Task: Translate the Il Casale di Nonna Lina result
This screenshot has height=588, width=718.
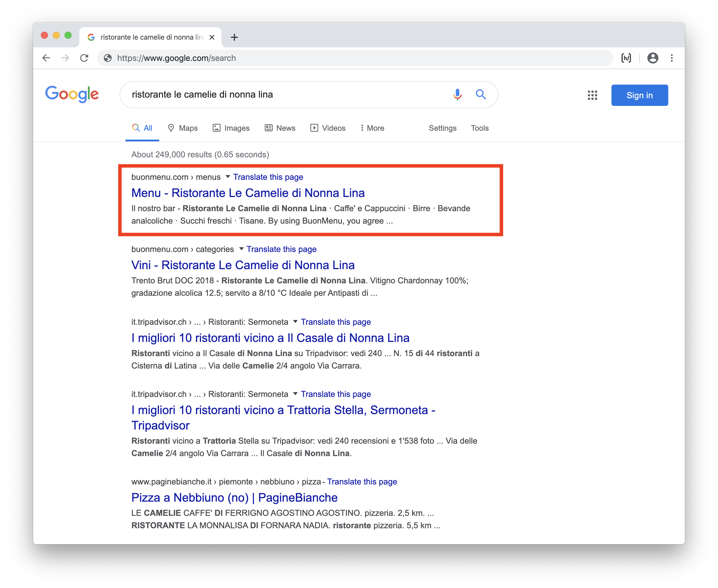Action: click(335, 322)
